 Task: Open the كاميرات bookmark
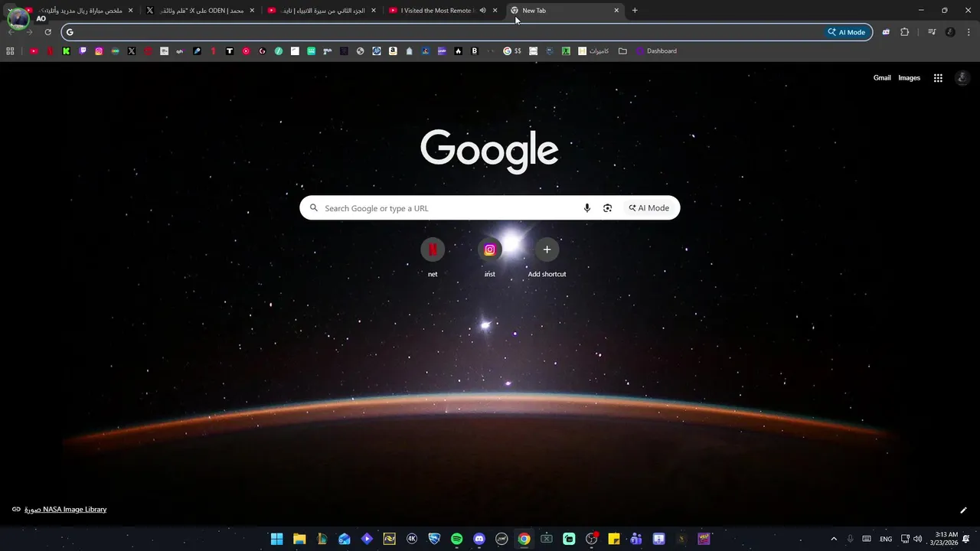pos(594,51)
